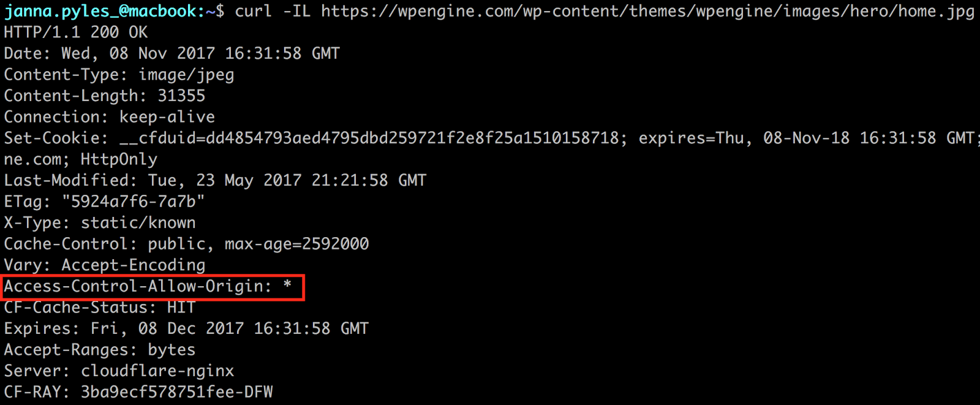Click the CF-Cache-Status HIT line
This screenshot has height=405, width=980.
pyautogui.click(x=99, y=308)
